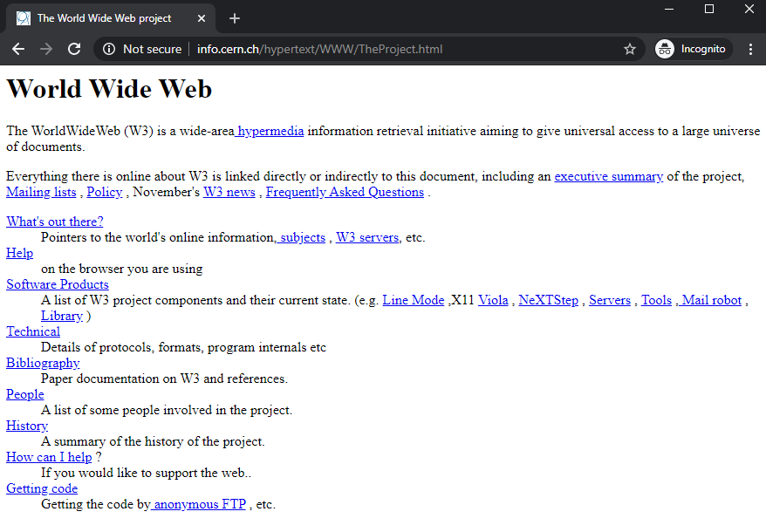This screenshot has height=532, width=766.
Task: Open the How can I help link
Action: [49, 457]
